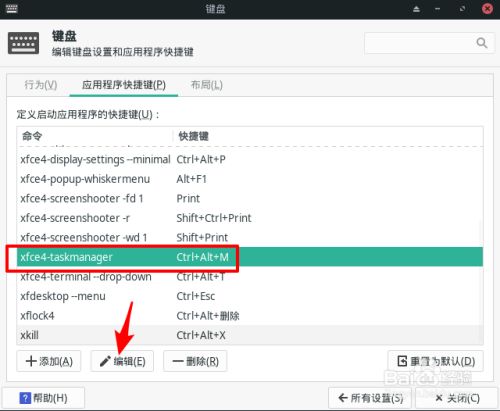Click the search magnifier icon
Screen dimensions: 500x411
[481, 43]
